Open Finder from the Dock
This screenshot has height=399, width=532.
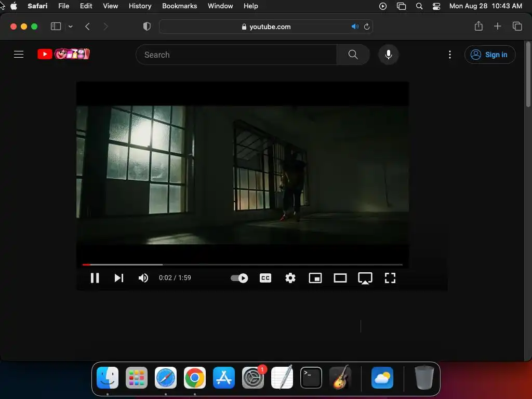pos(108,378)
